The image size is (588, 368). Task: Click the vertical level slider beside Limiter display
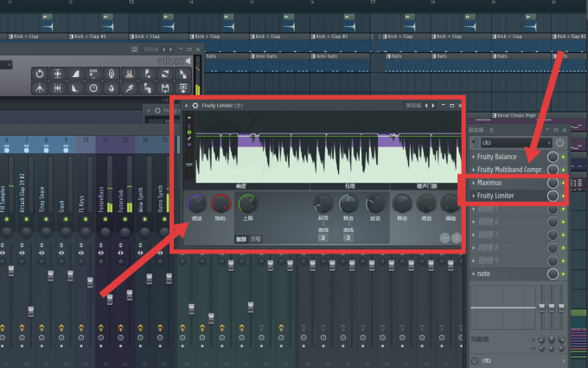189,165
